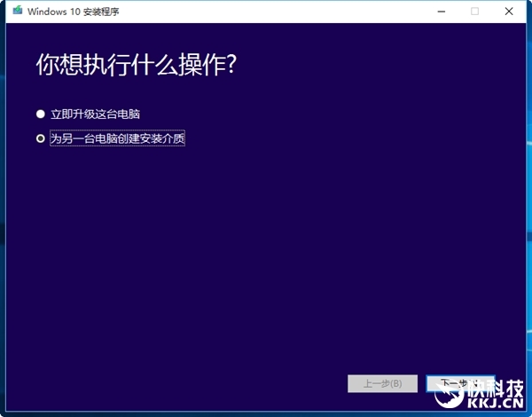This screenshot has width=532, height=417.
Task: Click the disabled 上一步(B) button
Action: pos(383,383)
